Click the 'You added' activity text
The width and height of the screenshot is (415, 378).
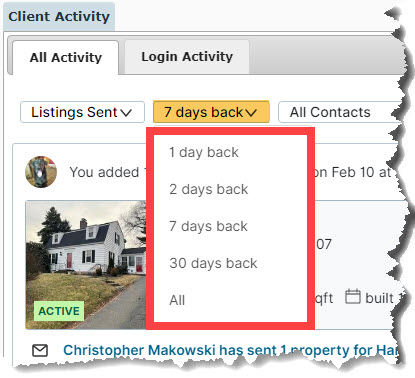click(x=104, y=172)
